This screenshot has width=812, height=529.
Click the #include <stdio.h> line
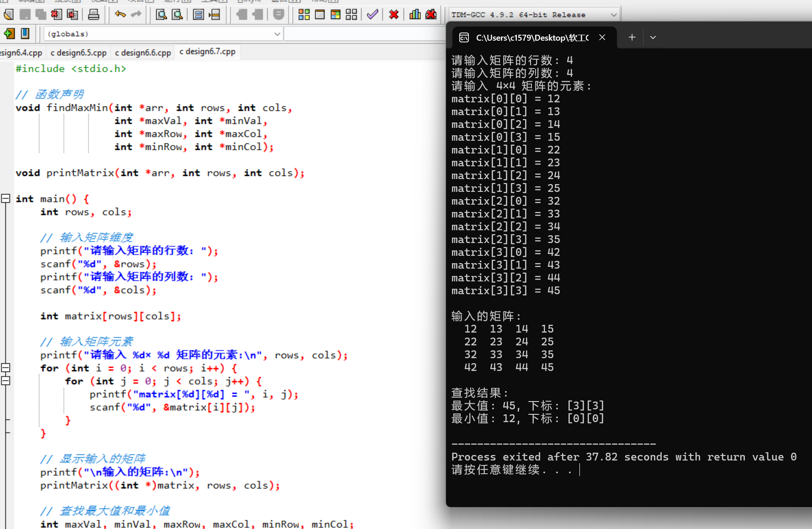coord(71,69)
